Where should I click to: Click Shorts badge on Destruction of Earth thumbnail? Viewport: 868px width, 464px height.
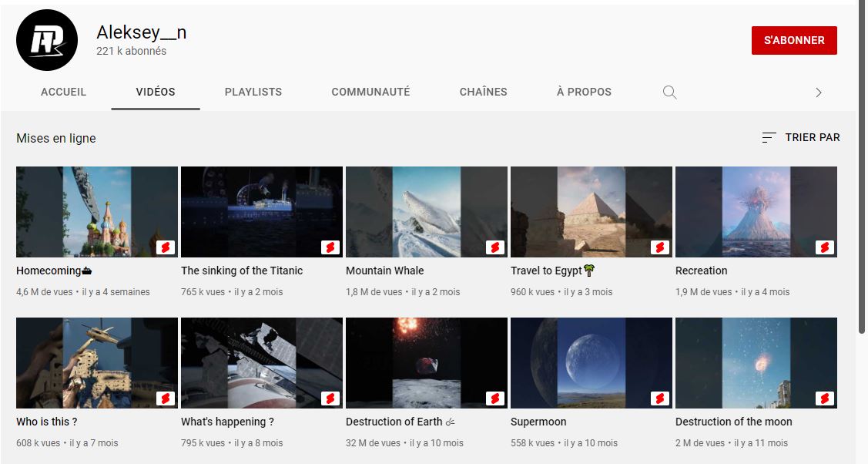click(x=495, y=398)
